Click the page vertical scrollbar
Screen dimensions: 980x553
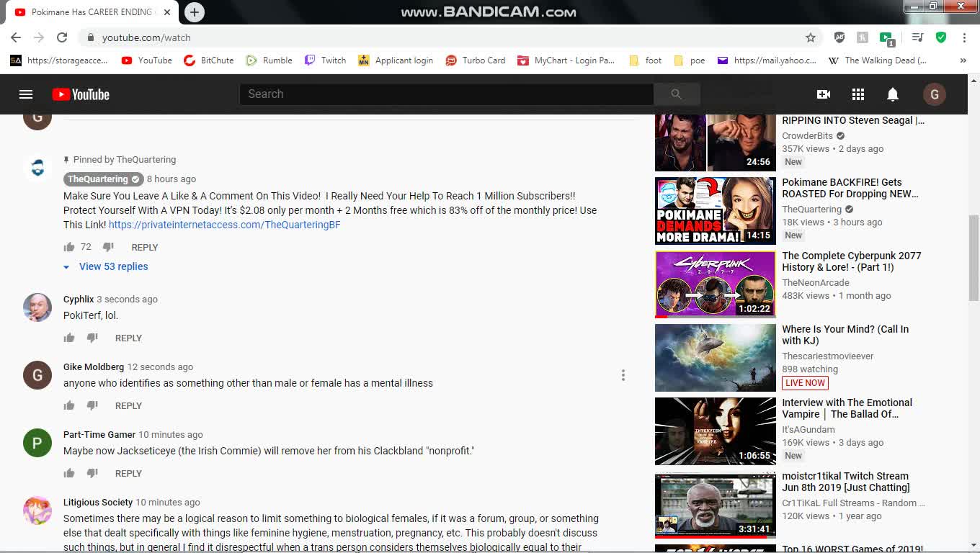pyautogui.click(x=974, y=258)
